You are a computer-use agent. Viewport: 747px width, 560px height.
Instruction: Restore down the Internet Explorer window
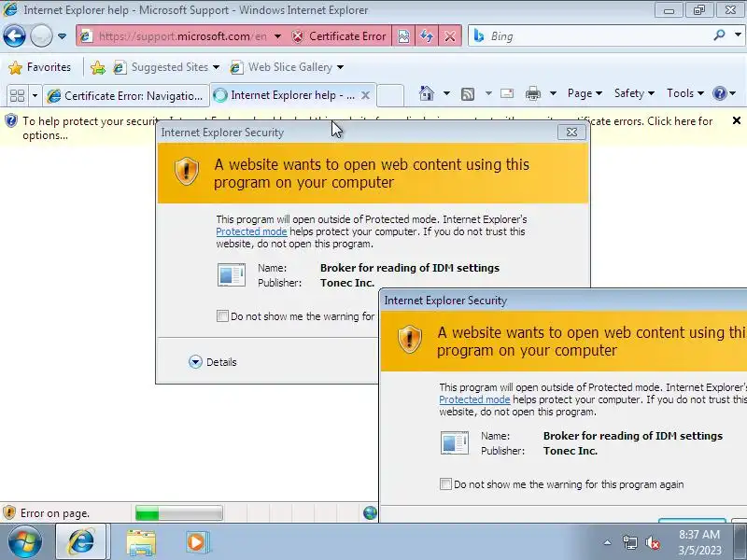tap(699, 9)
